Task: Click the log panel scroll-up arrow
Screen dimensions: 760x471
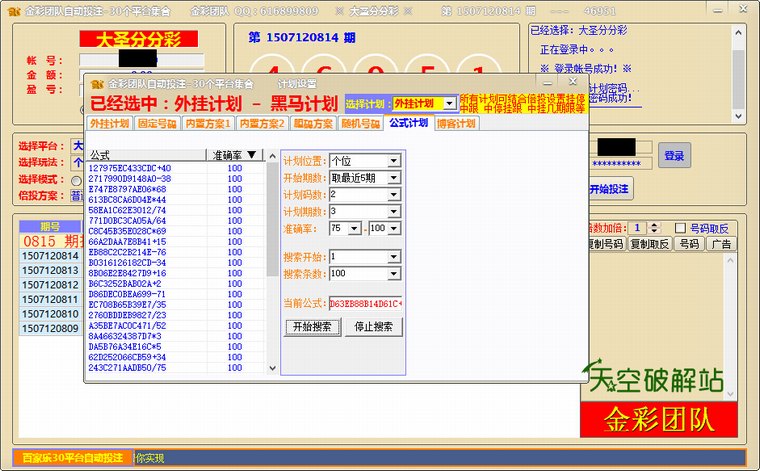Action: tap(738, 30)
